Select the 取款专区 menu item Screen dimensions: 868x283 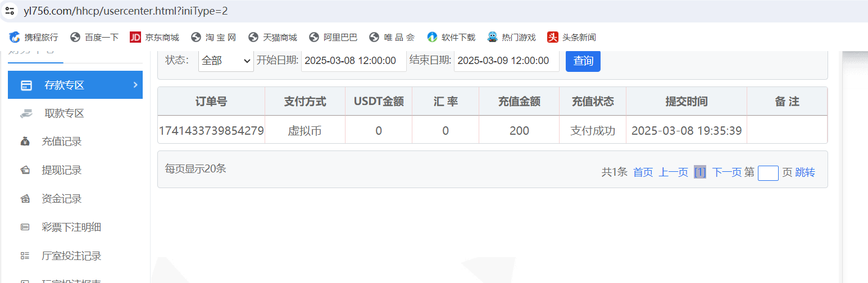pyautogui.click(x=75, y=113)
